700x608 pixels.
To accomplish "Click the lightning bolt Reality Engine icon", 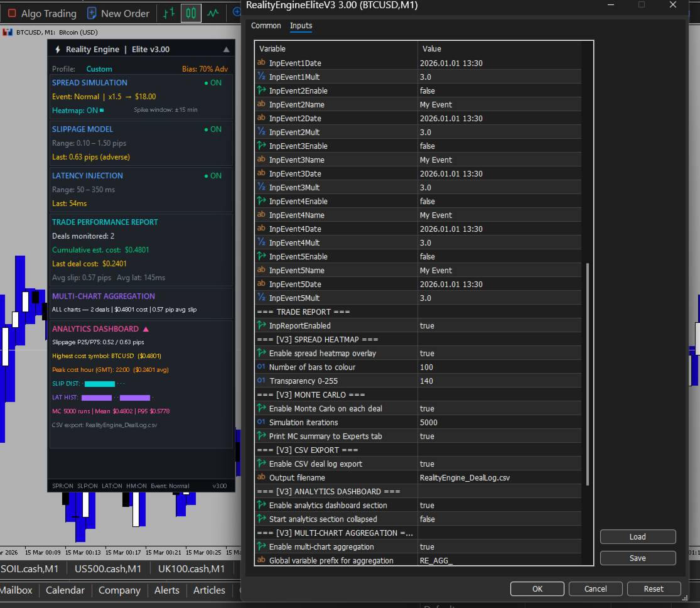I will click(x=58, y=50).
